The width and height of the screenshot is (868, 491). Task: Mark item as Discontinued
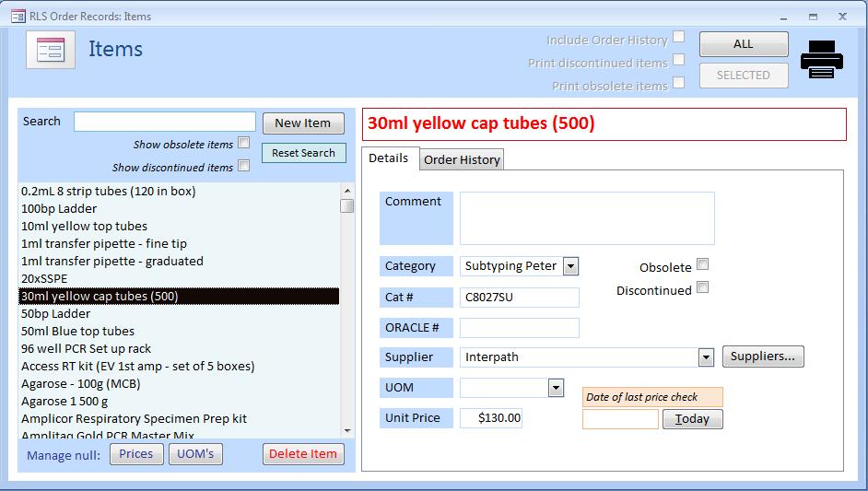click(x=702, y=287)
